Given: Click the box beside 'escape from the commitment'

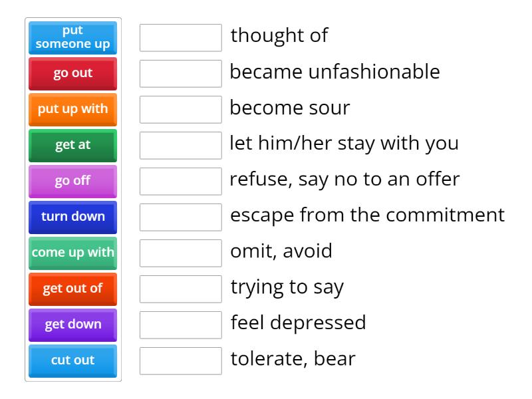Looking at the screenshot, I should [181, 217].
